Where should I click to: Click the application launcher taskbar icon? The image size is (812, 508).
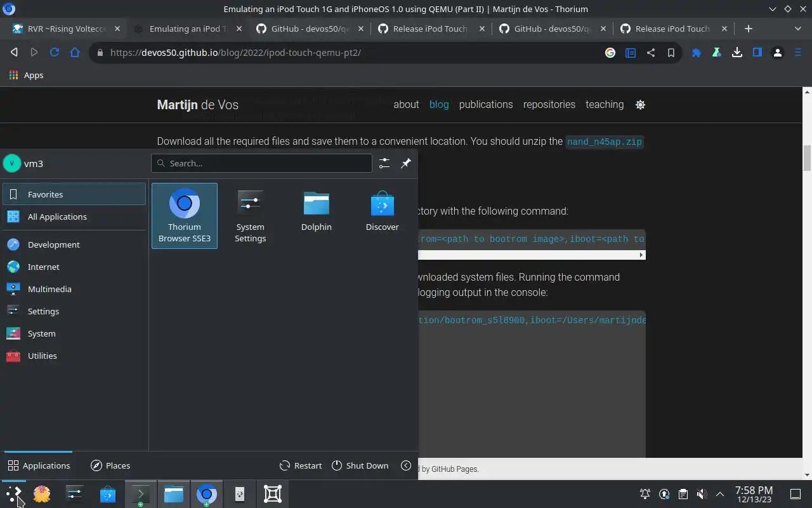14,494
